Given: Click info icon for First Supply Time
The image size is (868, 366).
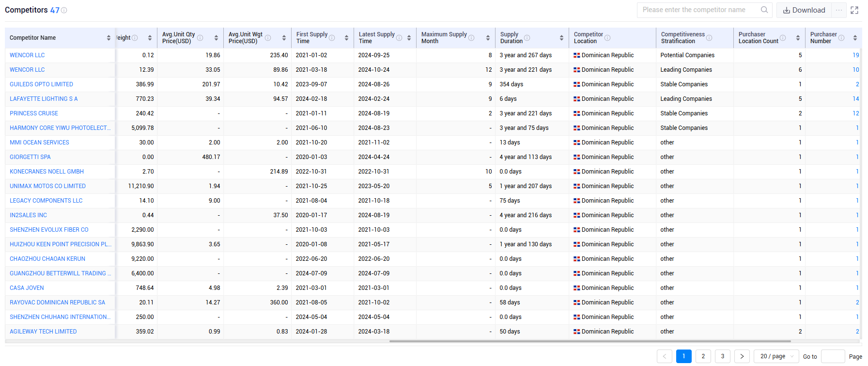Looking at the screenshot, I should click(x=332, y=38).
